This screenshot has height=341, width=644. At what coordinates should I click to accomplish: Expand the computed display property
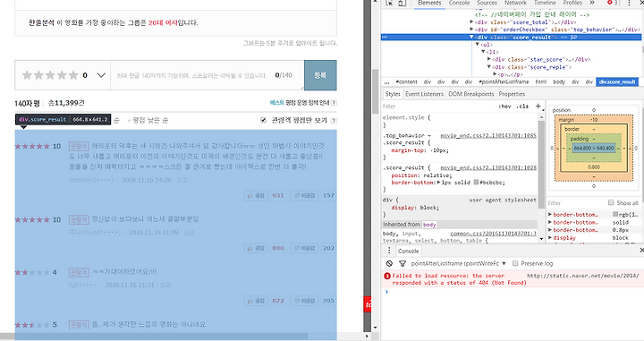(550, 237)
